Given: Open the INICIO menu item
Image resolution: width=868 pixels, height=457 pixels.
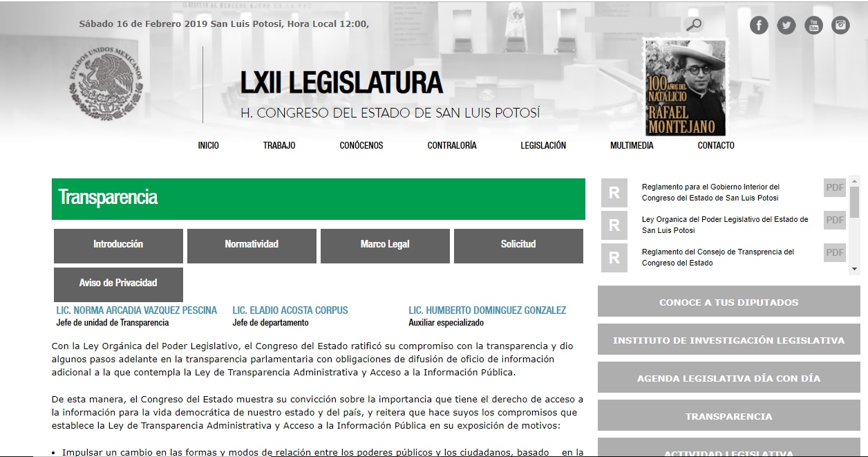Looking at the screenshot, I should (208, 145).
